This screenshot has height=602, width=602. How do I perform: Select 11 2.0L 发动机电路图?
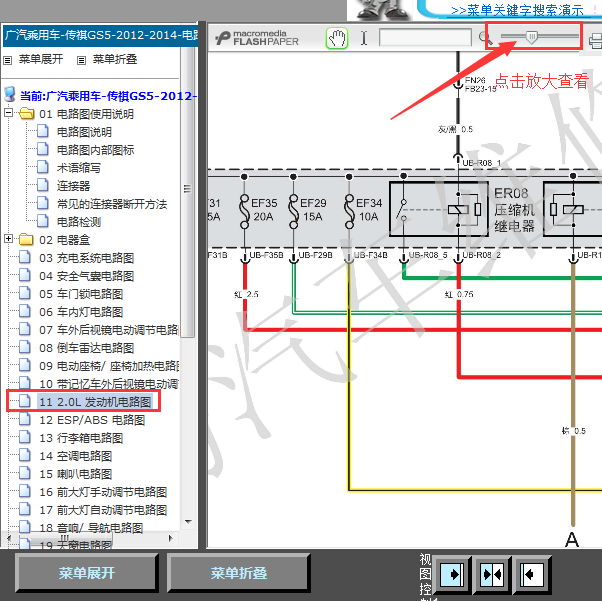(95, 402)
